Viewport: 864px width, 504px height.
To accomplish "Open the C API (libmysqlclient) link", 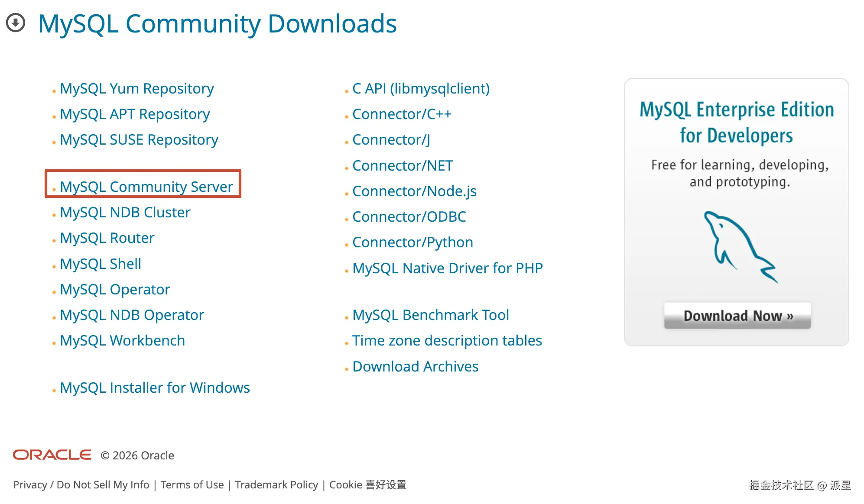I will [x=420, y=88].
